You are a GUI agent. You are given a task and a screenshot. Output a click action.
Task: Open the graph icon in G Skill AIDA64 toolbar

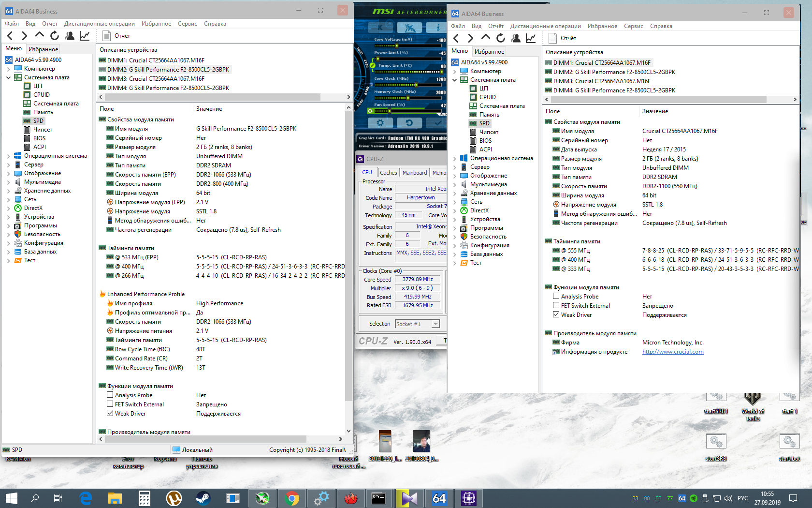(x=85, y=36)
